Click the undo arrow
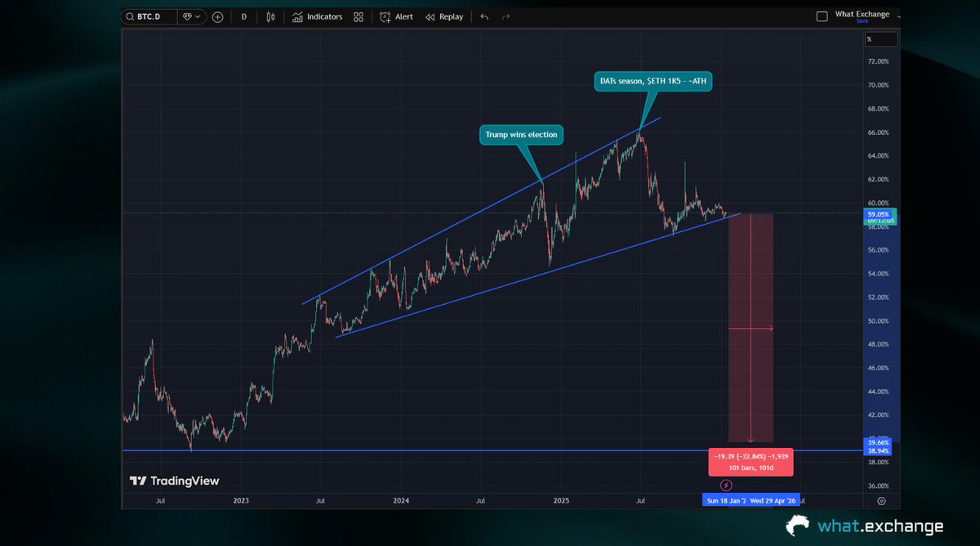The width and height of the screenshot is (980, 546). (483, 16)
